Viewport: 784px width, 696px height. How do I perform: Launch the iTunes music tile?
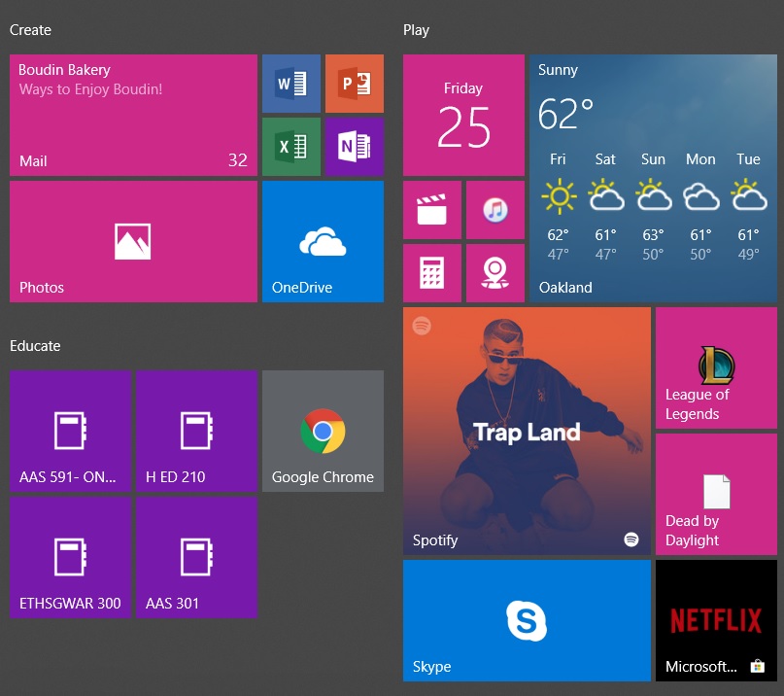click(x=495, y=210)
